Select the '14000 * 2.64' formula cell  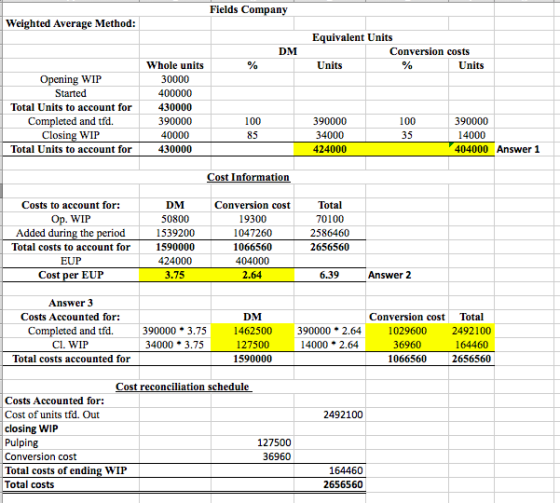pyautogui.click(x=329, y=345)
